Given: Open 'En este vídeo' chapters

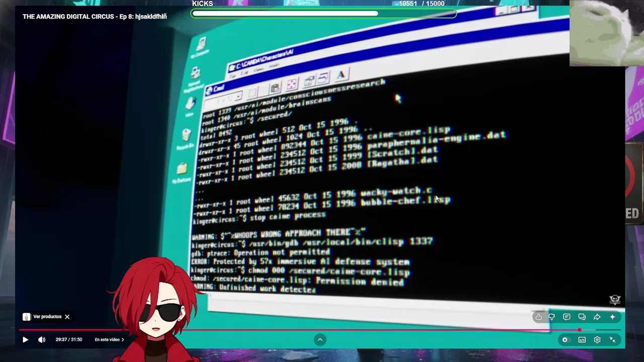Looking at the screenshot, I should 109,340.
